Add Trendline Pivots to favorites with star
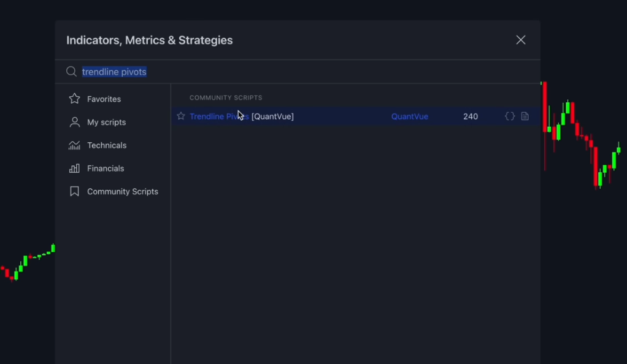The width and height of the screenshot is (627, 364). pos(181,116)
